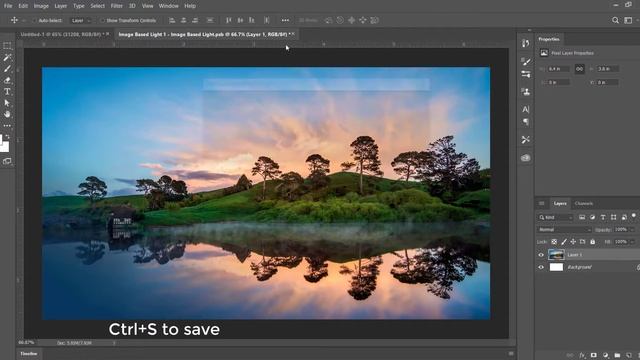The height and width of the screenshot is (360, 640).
Task: Toggle lock transparent pixels
Action: click(x=554, y=242)
